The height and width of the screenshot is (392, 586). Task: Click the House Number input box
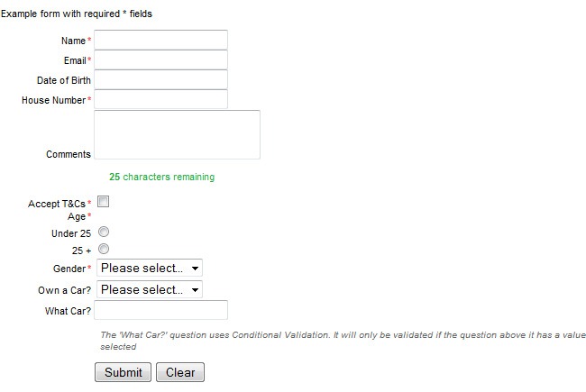click(x=160, y=100)
